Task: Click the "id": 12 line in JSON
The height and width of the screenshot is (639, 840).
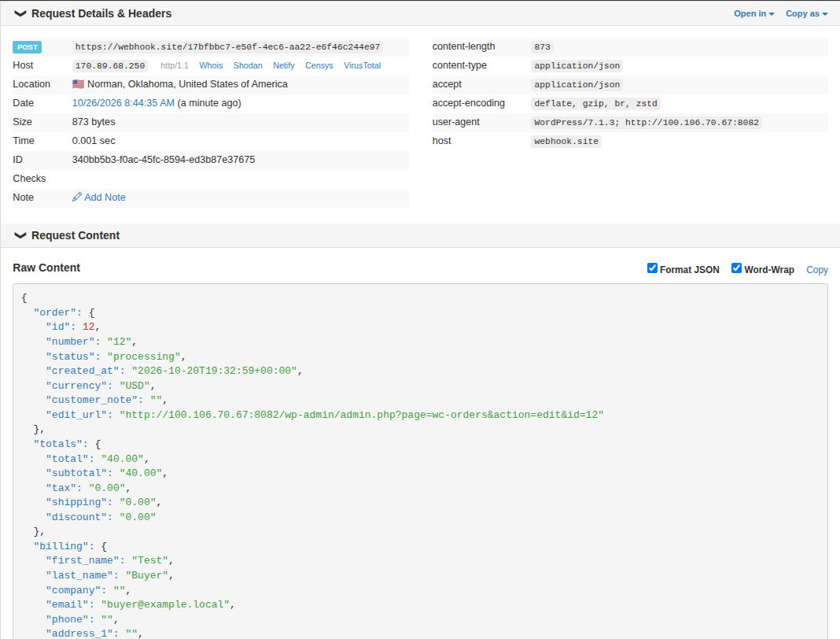Action: click(73, 327)
